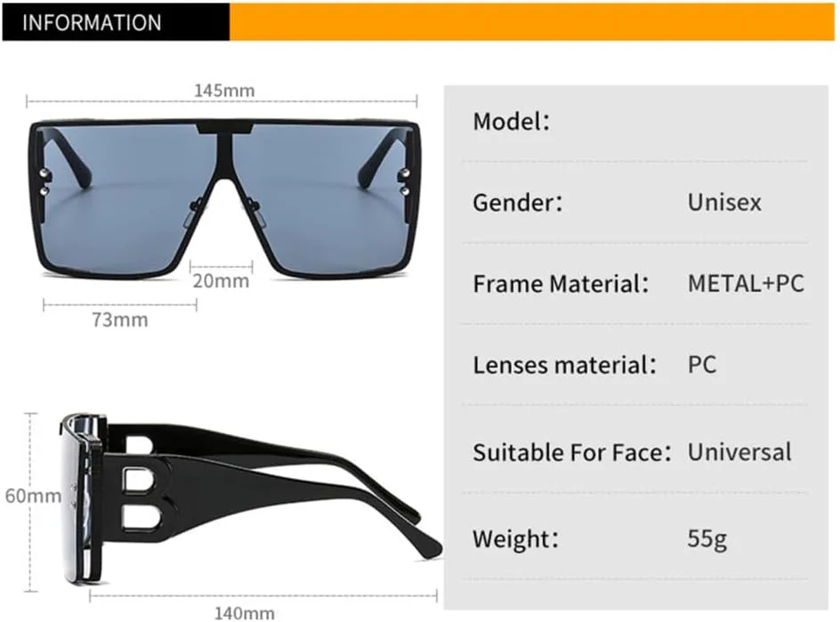
Task: Click the 140mm temple length measurement
Action: click(x=243, y=612)
